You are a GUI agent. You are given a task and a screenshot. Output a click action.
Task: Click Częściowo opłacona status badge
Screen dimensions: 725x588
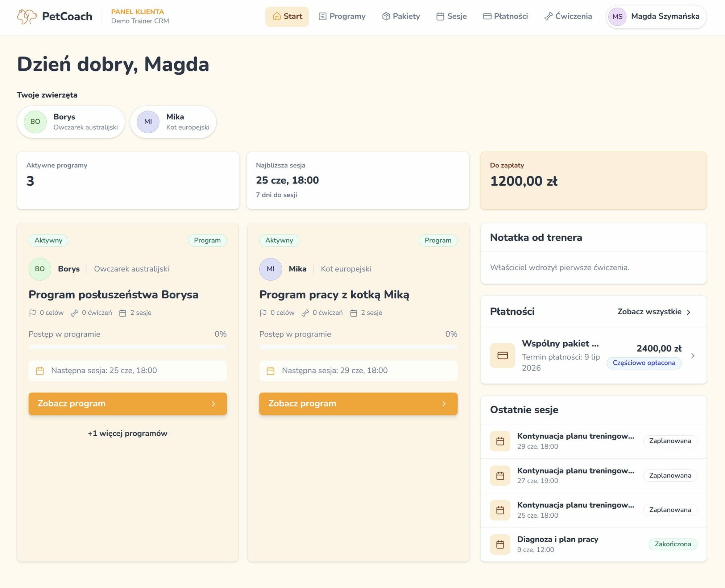tap(644, 363)
